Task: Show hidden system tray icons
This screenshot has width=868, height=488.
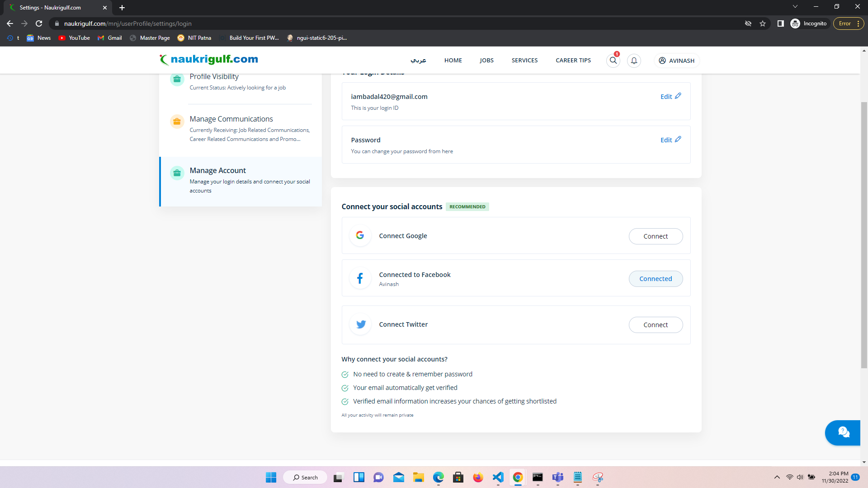Action: tap(777, 477)
